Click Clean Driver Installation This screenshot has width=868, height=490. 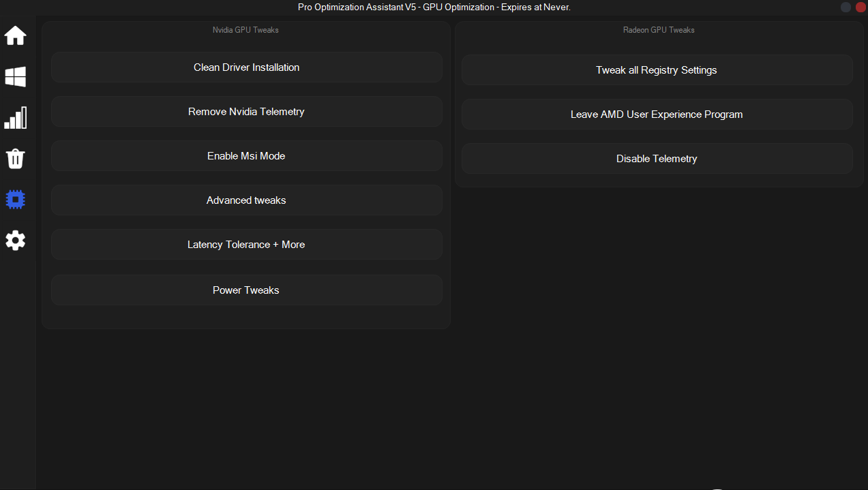point(246,67)
